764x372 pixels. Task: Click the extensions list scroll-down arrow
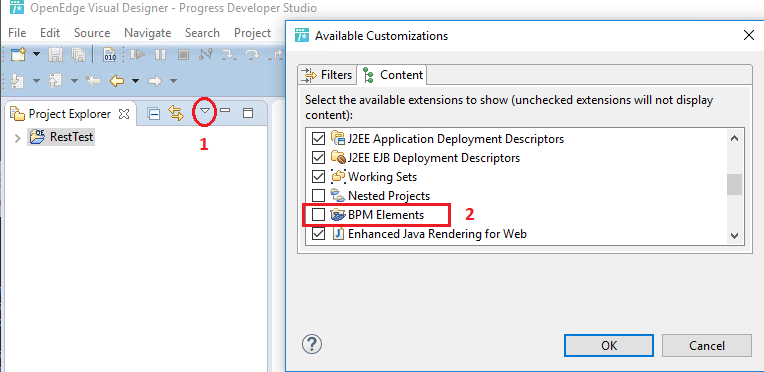pyautogui.click(x=734, y=236)
